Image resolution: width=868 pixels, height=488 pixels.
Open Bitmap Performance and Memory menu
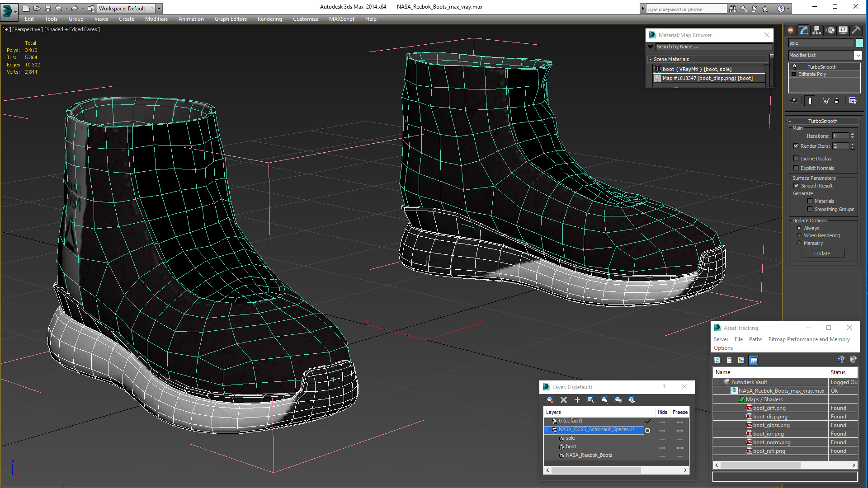809,339
